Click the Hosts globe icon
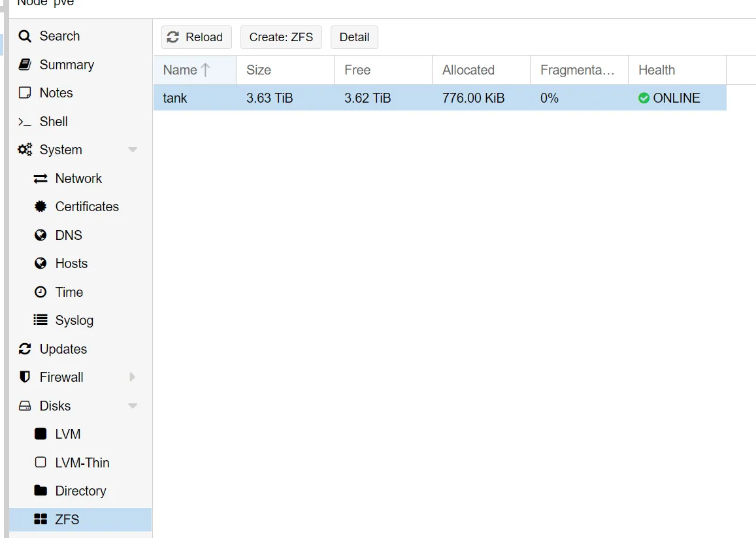This screenshot has width=756, height=538. (41, 263)
